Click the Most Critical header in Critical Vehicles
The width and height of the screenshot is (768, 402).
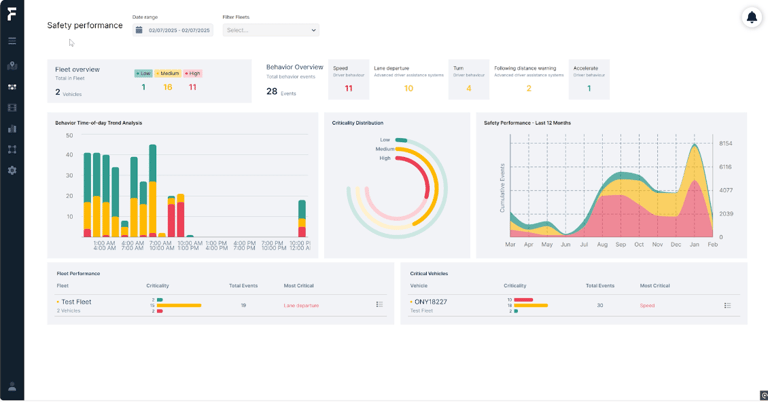tap(655, 285)
